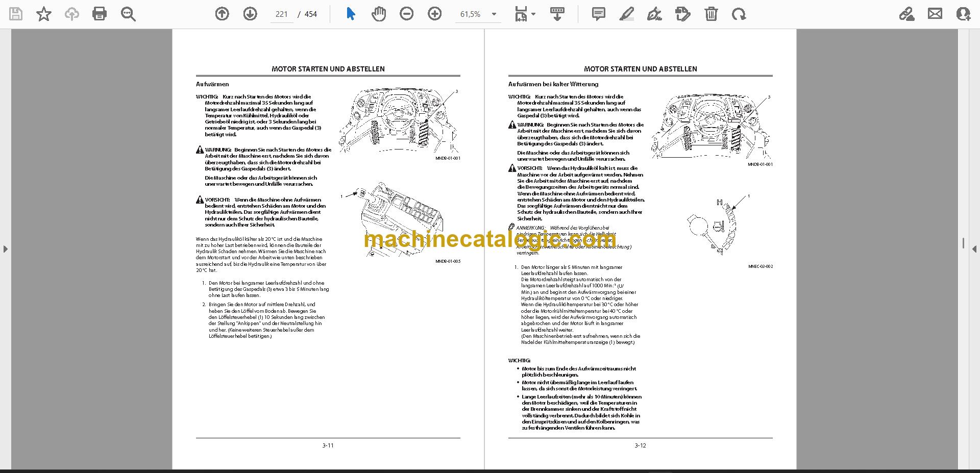The height and width of the screenshot is (473, 980).
Task: Bookmark document with the star icon
Action: [x=44, y=14]
